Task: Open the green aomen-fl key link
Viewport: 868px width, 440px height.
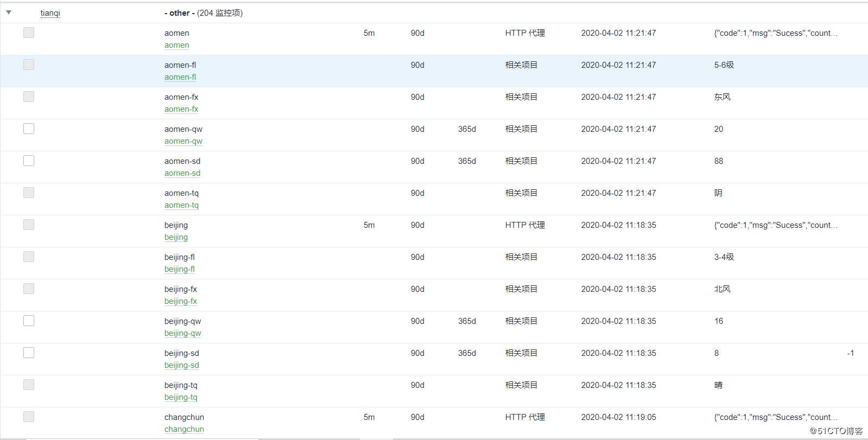Action: (180, 77)
